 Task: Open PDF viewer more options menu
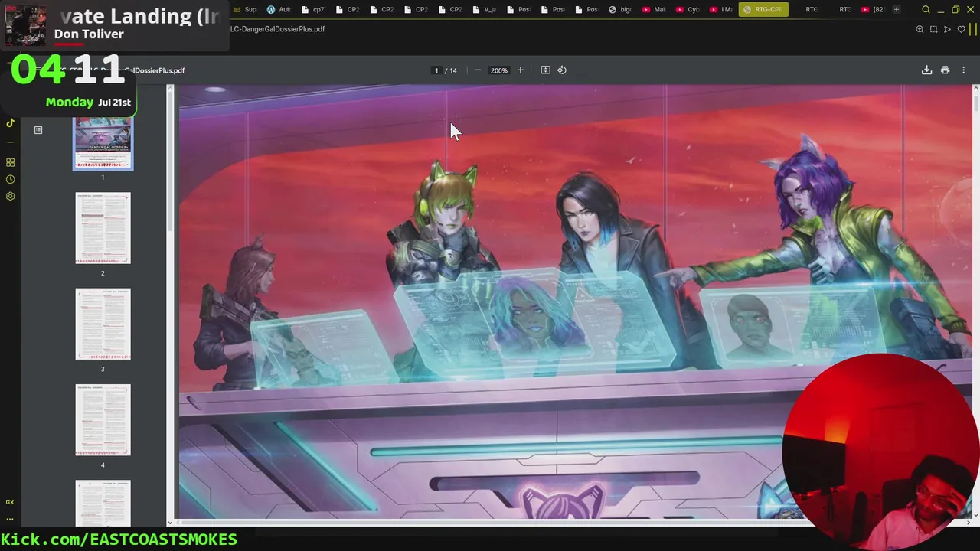(x=963, y=70)
